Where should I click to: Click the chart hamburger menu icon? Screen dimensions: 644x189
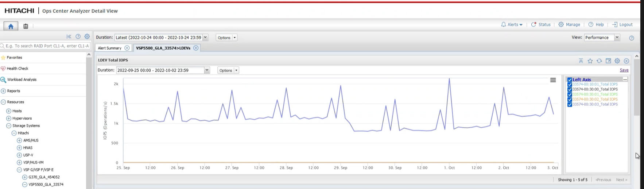(553, 80)
